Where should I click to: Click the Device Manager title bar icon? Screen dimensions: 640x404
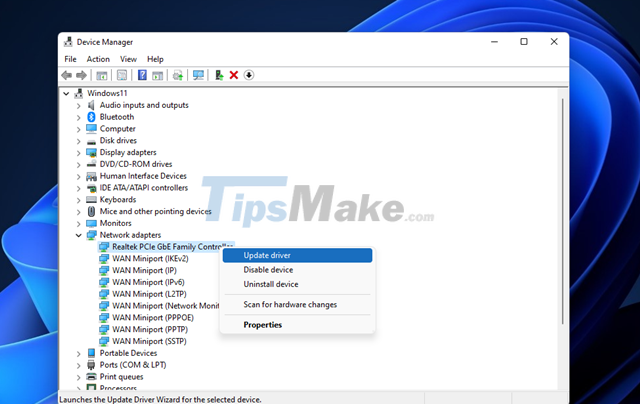pos(68,42)
